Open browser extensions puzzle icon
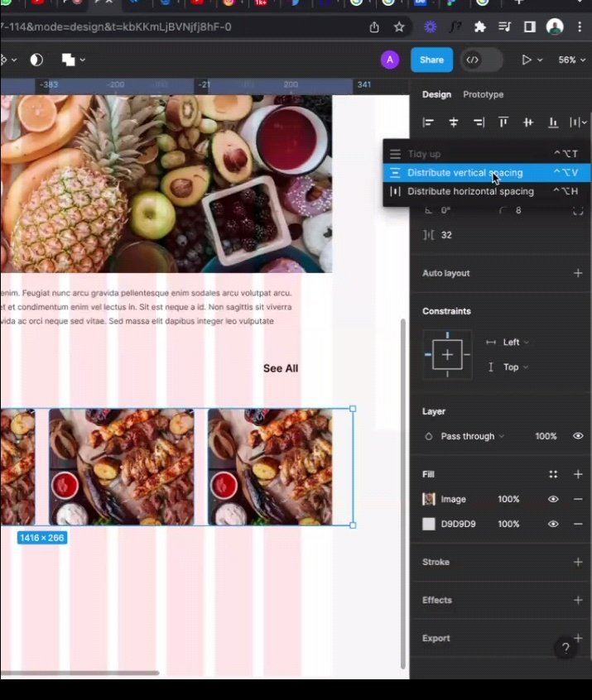Image resolution: width=592 pixels, height=700 pixels. [480, 27]
